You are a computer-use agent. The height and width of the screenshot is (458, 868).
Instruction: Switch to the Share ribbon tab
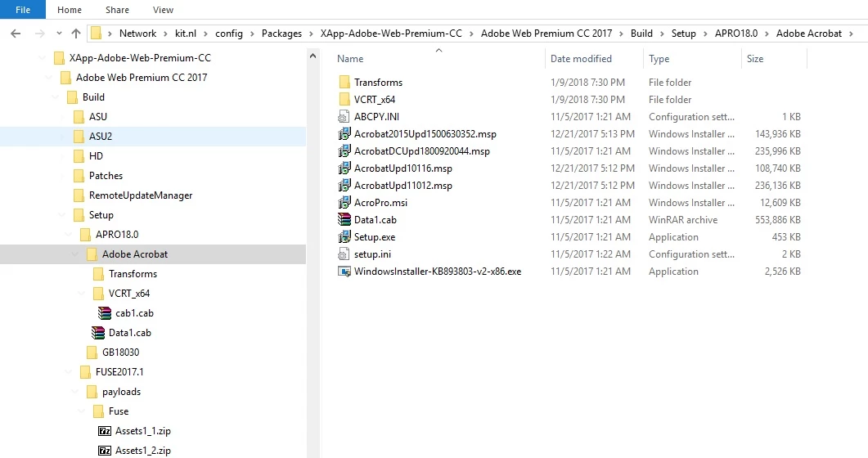[x=117, y=9]
